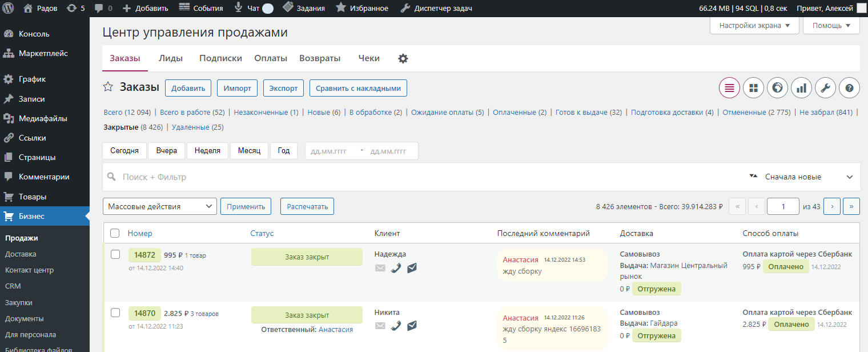Open comments bubble icon in admin bar
The width and height of the screenshot is (868, 352).
pyautogui.click(x=99, y=8)
